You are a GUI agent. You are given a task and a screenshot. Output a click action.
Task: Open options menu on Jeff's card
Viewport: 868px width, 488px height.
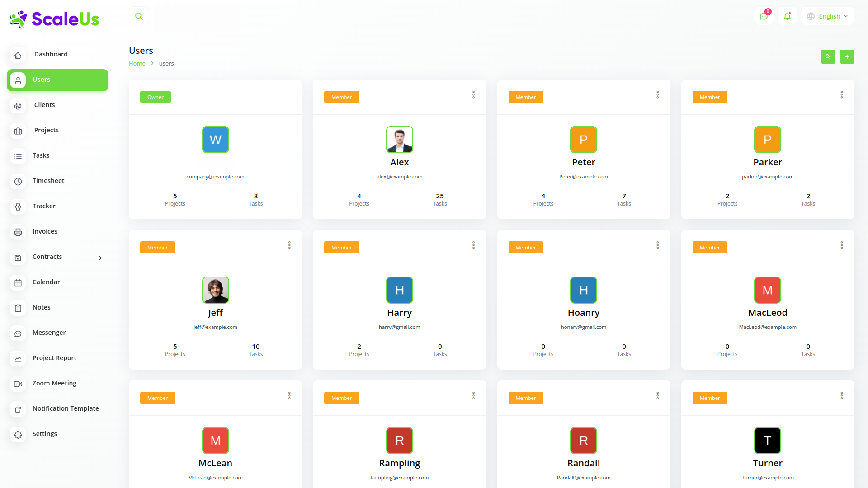(x=289, y=245)
